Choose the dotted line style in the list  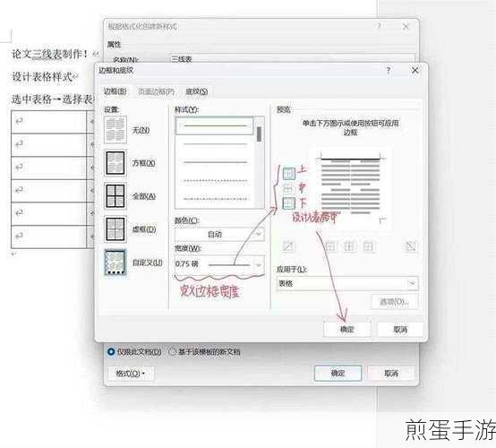(215, 181)
